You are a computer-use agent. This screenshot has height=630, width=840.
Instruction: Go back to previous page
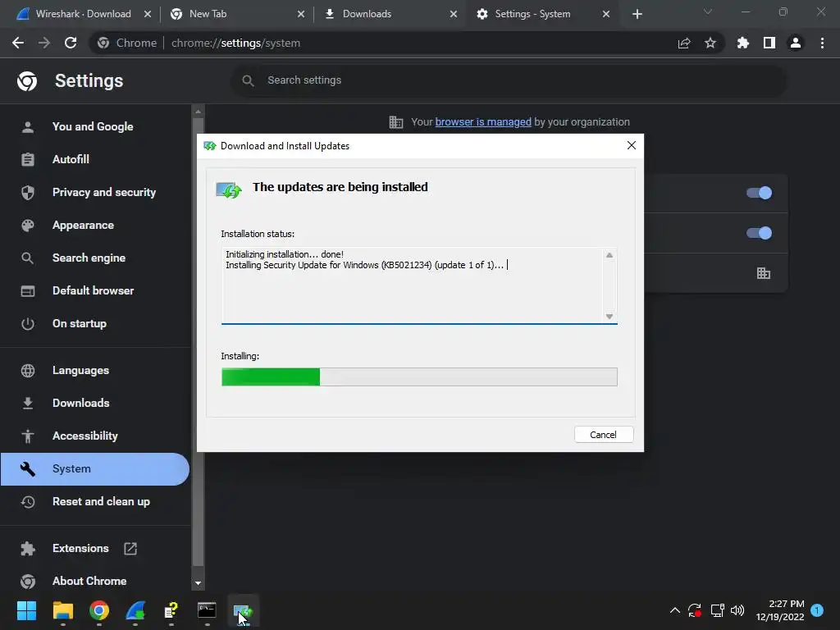pos(18,43)
